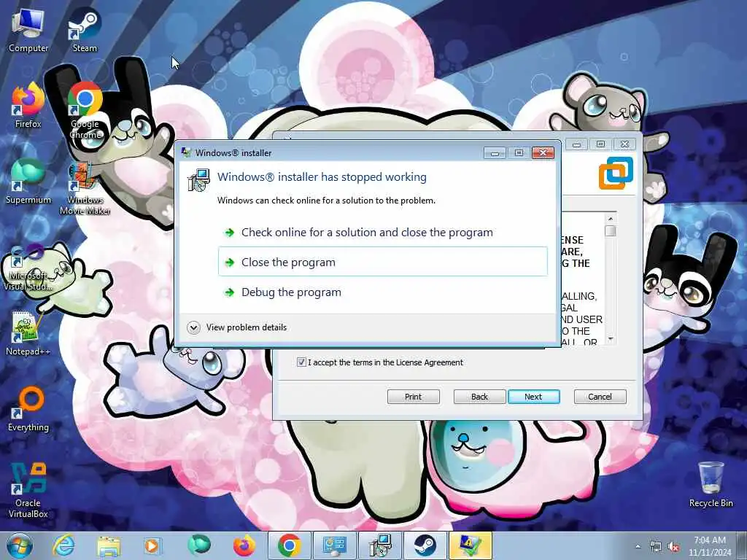Screen dimensions: 747x560
Task: Click the Back button in the setup wizard
Action: [480, 397]
